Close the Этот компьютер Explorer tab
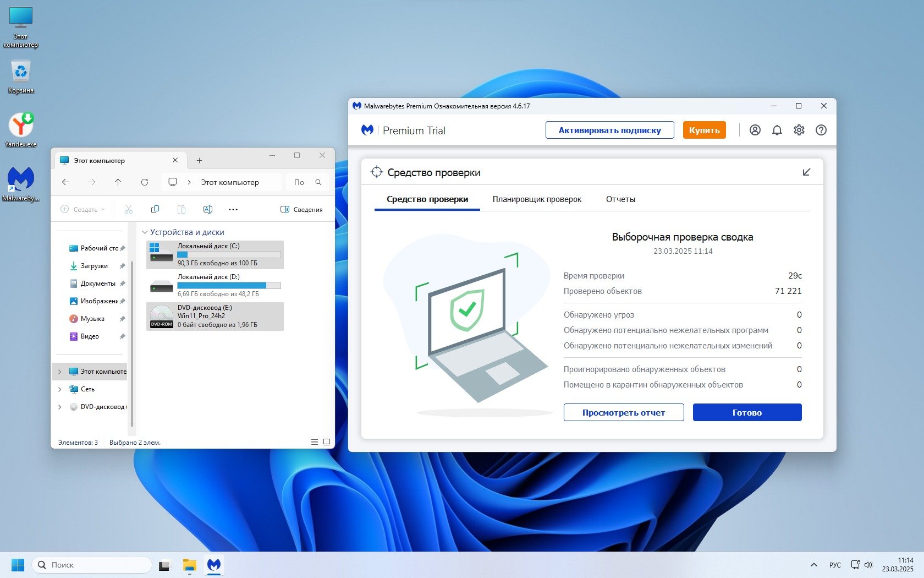Image resolution: width=924 pixels, height=578 pixels. click(175, 160)
